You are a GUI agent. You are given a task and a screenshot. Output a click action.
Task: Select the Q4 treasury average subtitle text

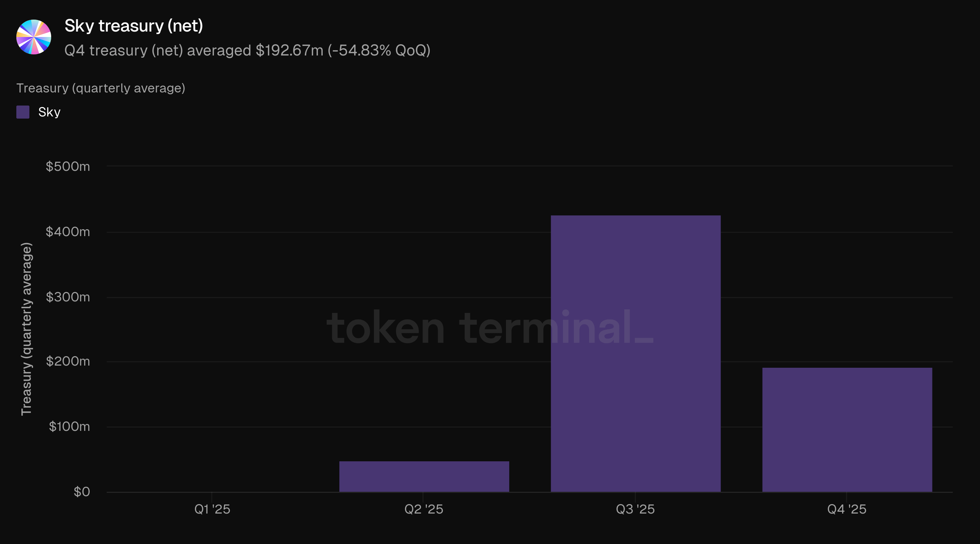(x=247, y=50)
